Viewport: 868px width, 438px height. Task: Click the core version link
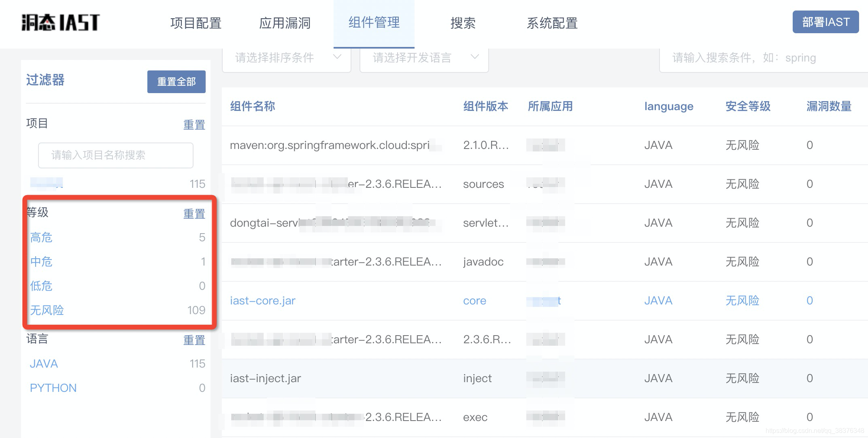474,301
